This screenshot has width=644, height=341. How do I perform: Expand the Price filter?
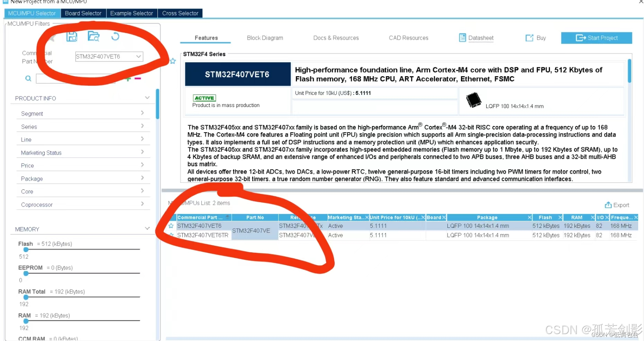tap(142, 165)
